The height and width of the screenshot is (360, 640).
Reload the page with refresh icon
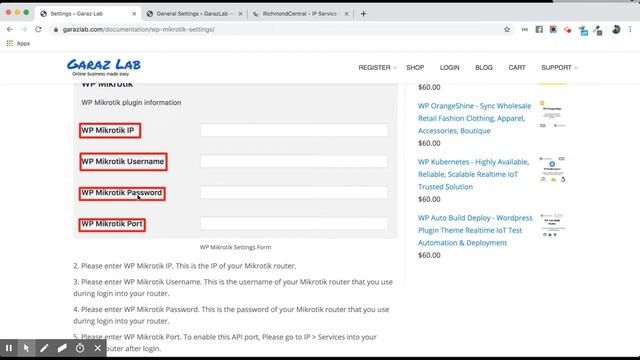pos(38,29)
